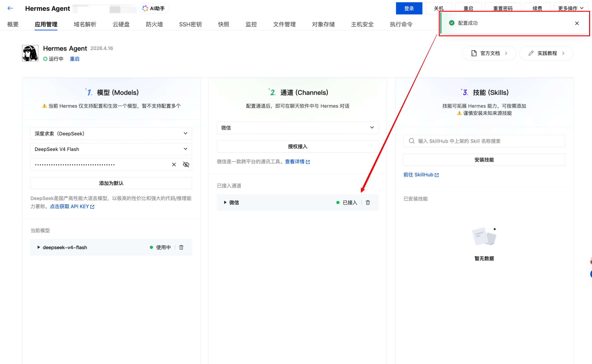Click the pencil icon in 实践教程
Viewport: 592px width, 364px height.
(531, 53)
